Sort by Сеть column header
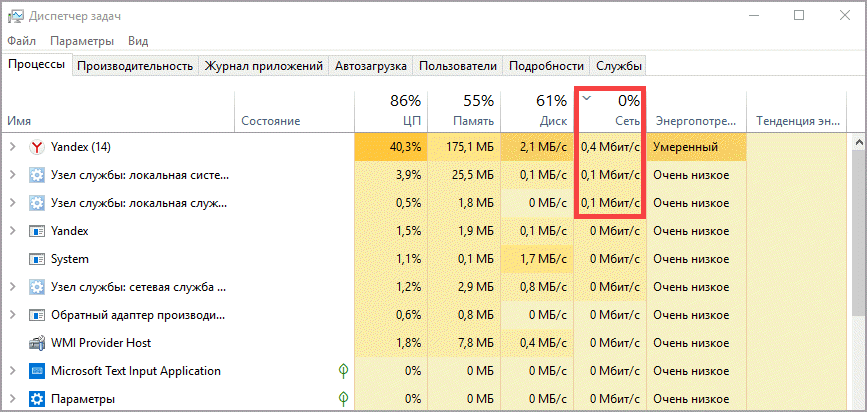This screenshot has height=412, width=867. [x=610, y=110]
